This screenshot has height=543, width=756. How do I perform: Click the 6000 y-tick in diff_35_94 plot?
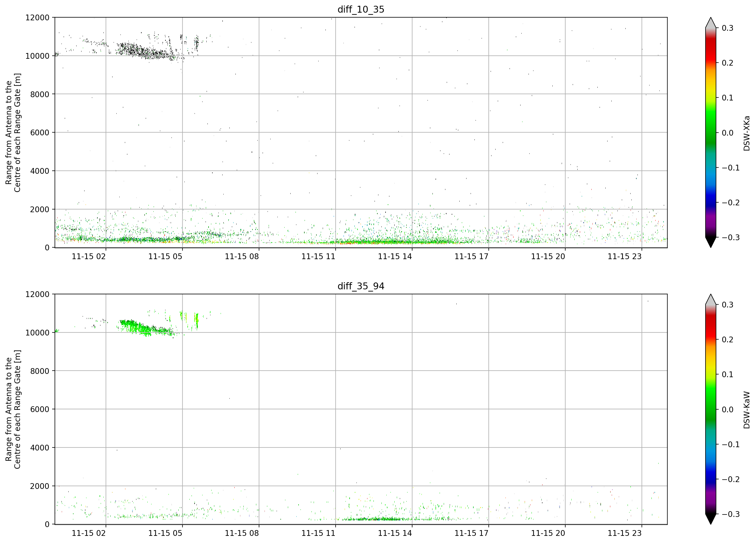(x=40, y=410)
